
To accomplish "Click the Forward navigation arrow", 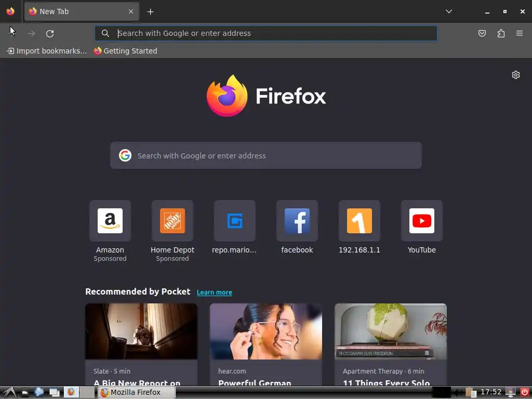I will [31, 33].
